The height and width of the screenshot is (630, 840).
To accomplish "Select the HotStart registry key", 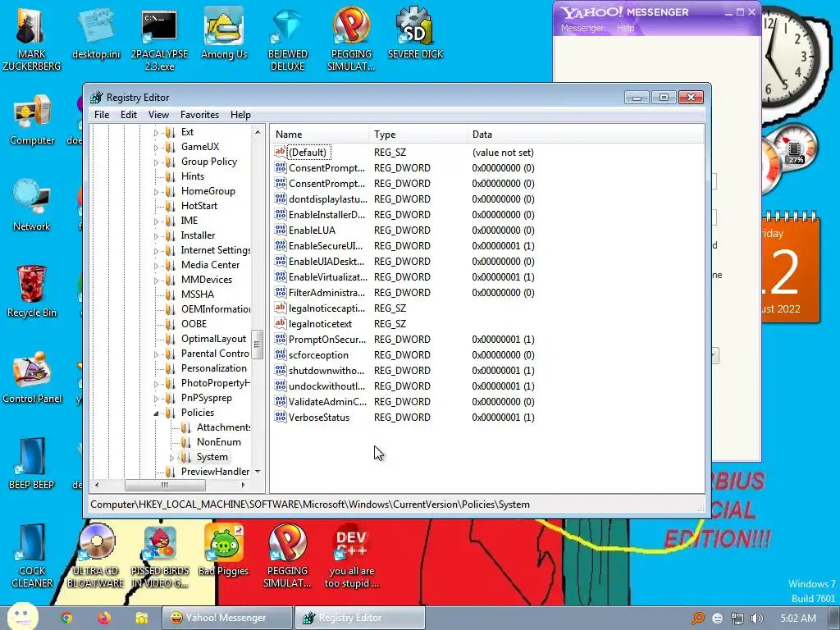I will click(x=199, y=206).
